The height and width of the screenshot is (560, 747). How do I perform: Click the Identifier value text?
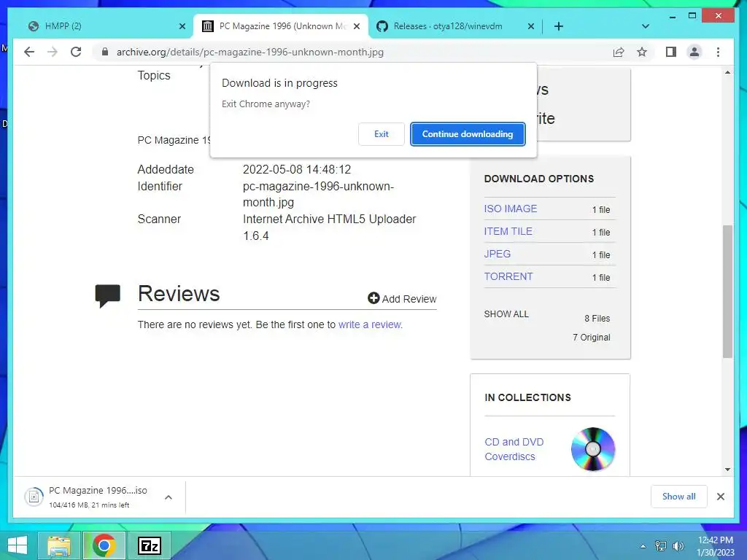318,194
